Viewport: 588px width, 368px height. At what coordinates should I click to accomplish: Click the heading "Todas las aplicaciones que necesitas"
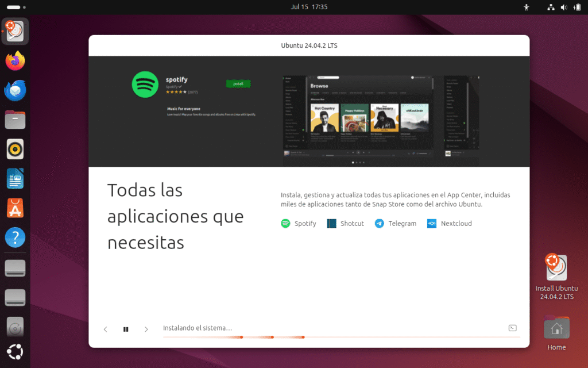[176, 216]
